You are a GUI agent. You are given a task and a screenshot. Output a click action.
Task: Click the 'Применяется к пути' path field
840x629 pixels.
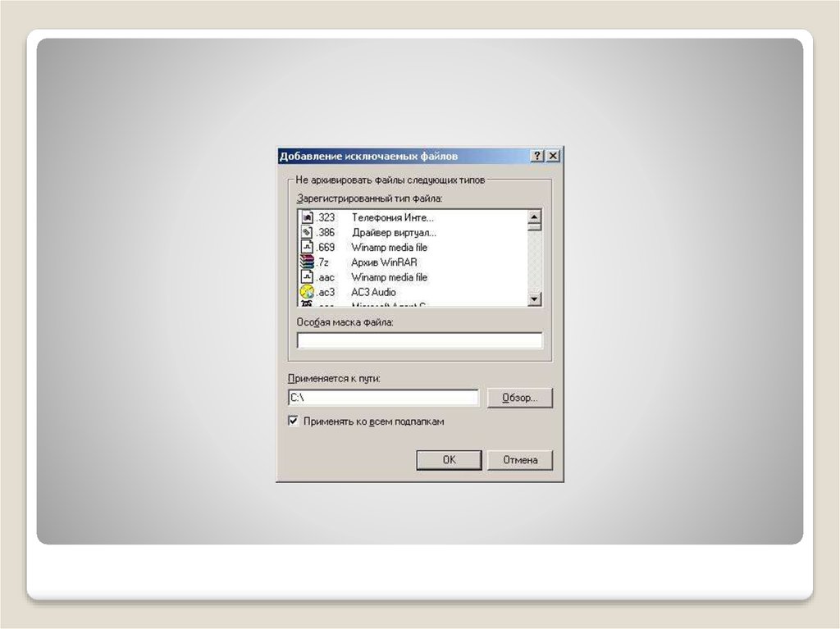(x=383, y=398)
